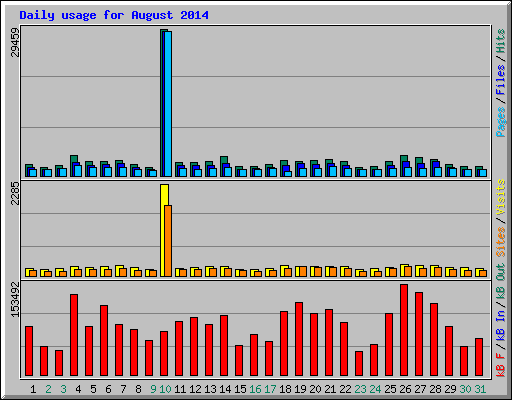The image size is (512, 400).
Task: Click day 20 on the x-axis
Action: pyautogui.click(x=315, y=389)
